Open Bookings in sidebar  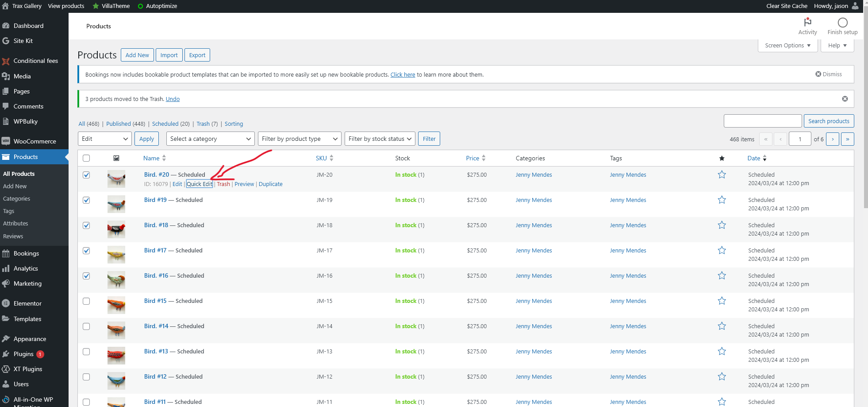click(26, 253)
